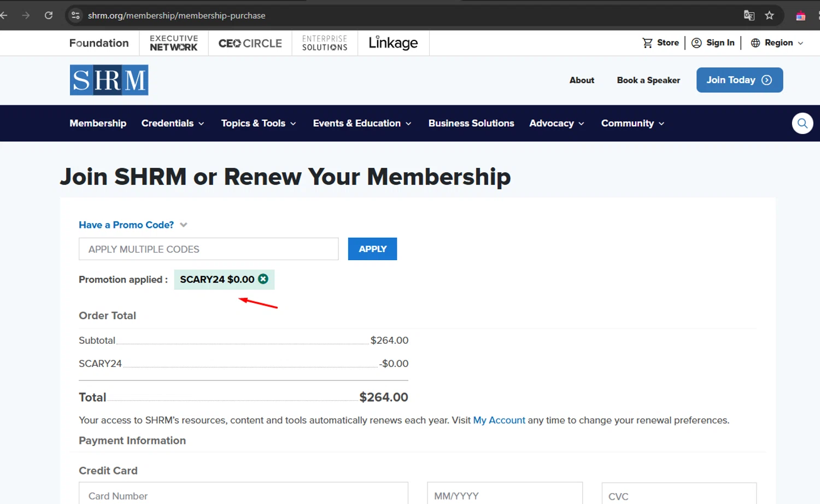
Task: Click the About link
Action: point(582,80)
